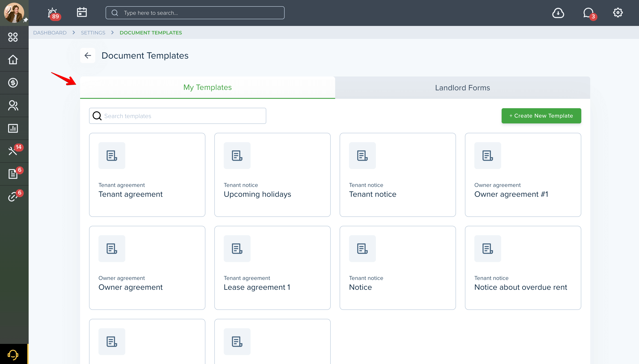This screenshot has width=639, height=364.
Task: Open the link icon with 6 badge
Action: tap(13, 197)
